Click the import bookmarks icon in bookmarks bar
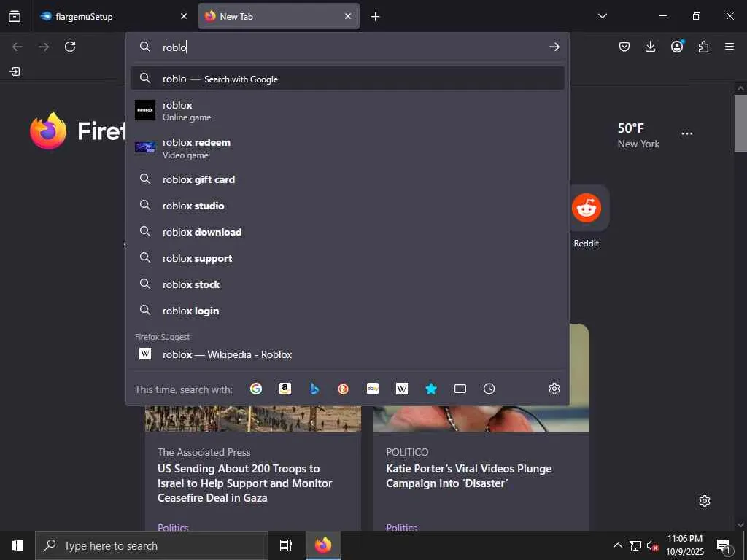 (15, 71)
